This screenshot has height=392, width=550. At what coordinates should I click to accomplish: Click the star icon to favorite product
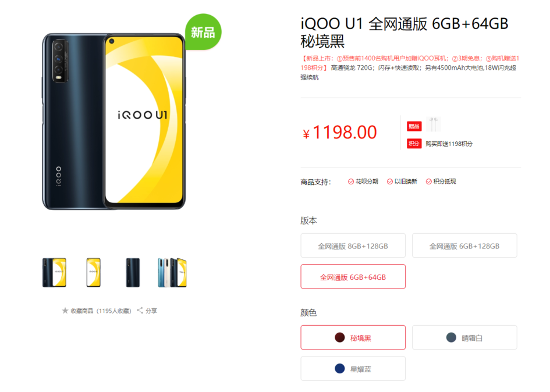[65, 311]
